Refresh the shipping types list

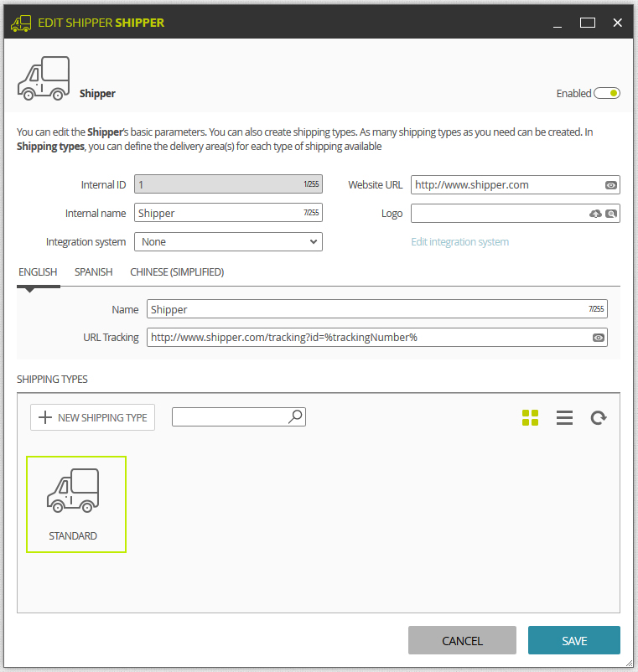coord(599,418)
